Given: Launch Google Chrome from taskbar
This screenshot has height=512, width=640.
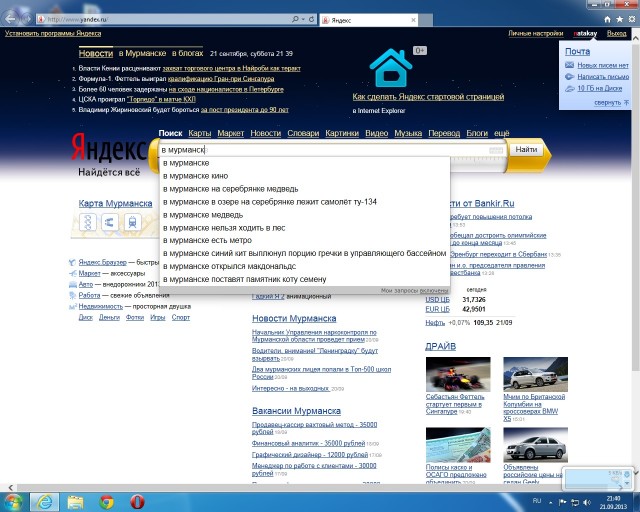Looking at the screenshot, I should [107, 502].
